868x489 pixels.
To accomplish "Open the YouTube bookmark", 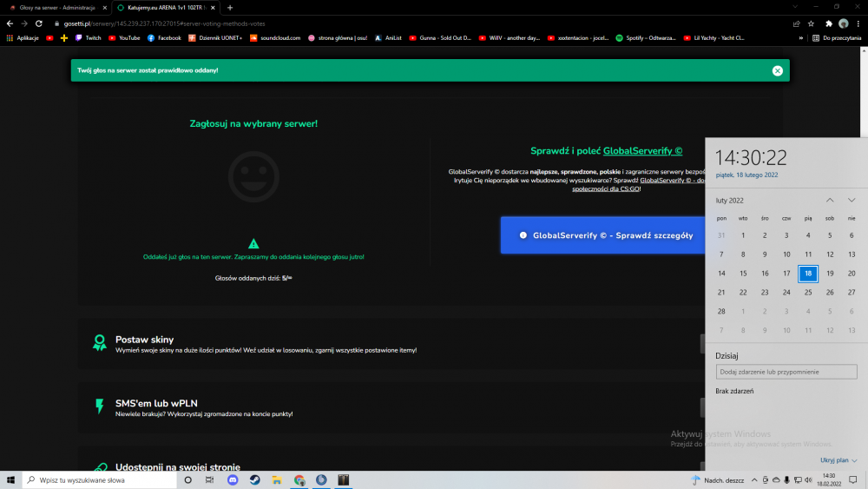I will 124,38.
